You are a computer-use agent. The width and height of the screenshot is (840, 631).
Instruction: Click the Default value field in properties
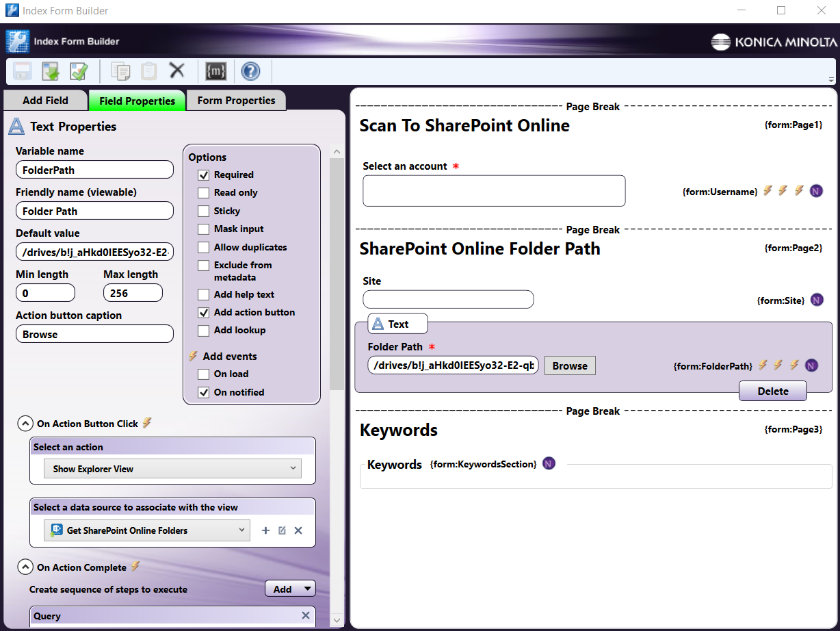click(94, 252)
